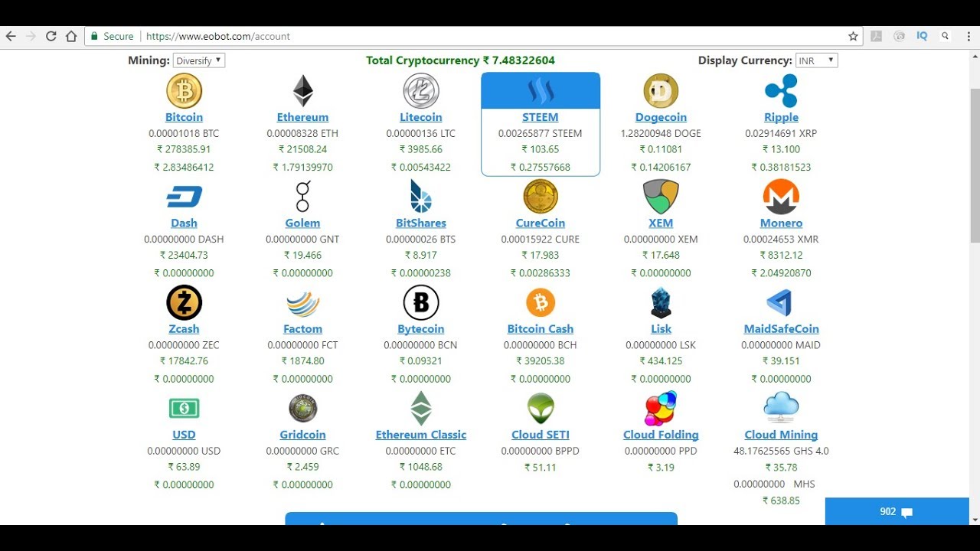The image size is (980, 551).
Task: Open the Dogecoin link
Action: click(661, 117)
